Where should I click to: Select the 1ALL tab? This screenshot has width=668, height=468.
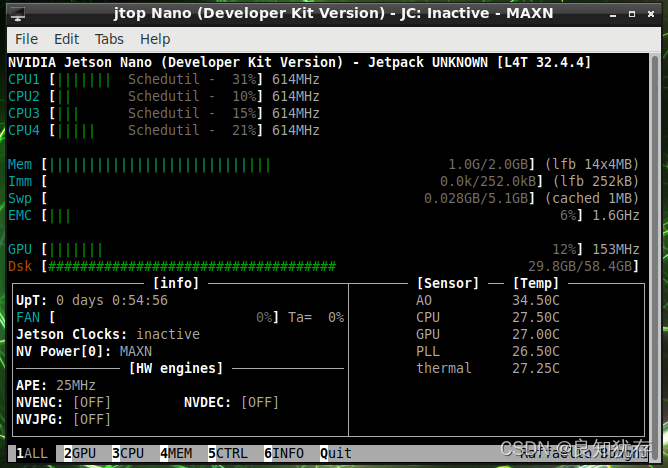32,453
